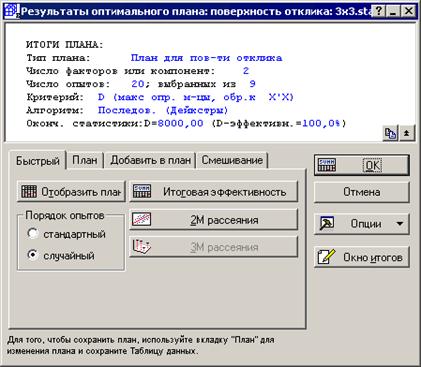Click the Порядок опытов group label
Screen dimensions: 421x367
[65, 216]
